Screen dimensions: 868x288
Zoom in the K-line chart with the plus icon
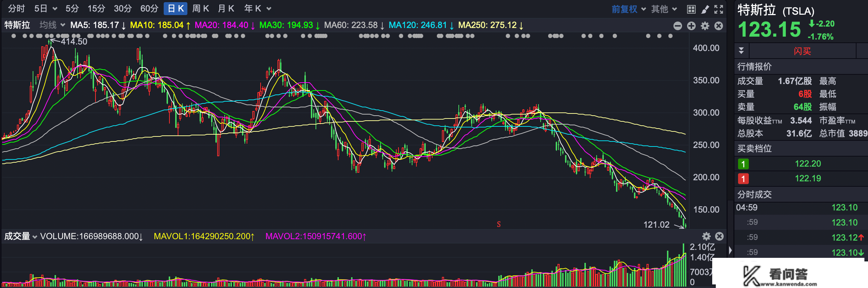tap(691, 26)
